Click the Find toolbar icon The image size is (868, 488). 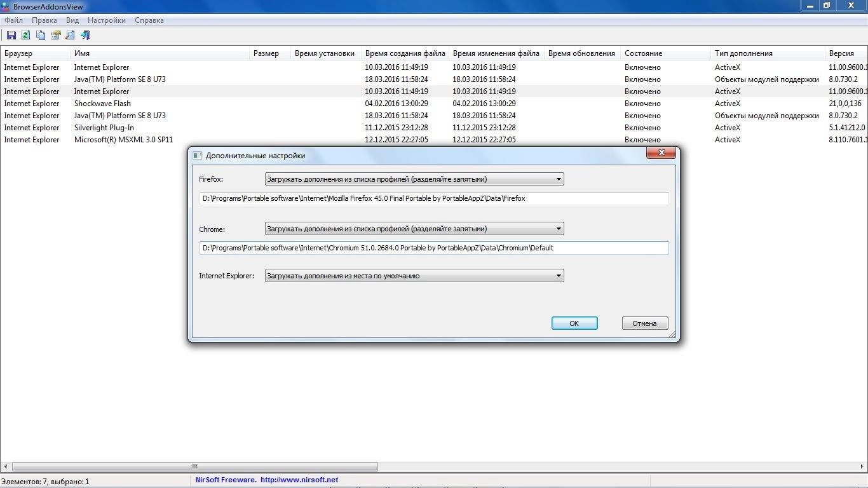pos(71,36)
